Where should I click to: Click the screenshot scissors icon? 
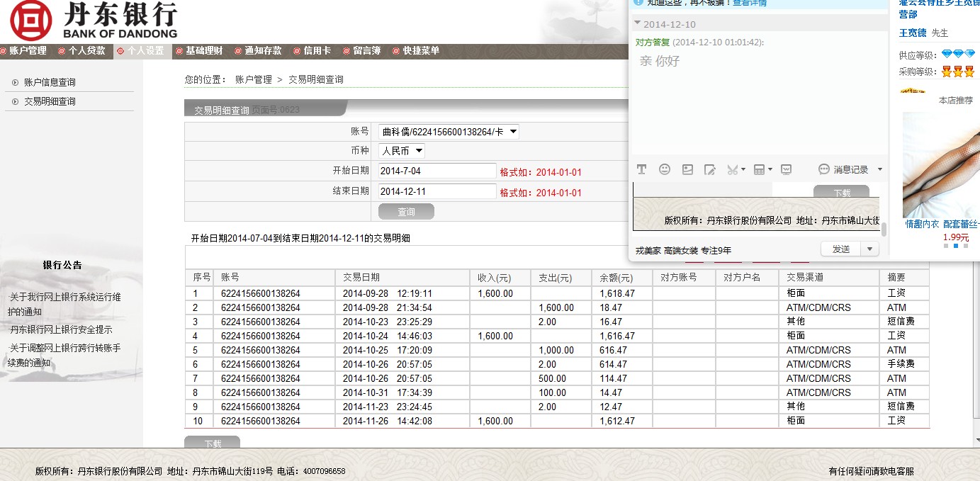732,169
